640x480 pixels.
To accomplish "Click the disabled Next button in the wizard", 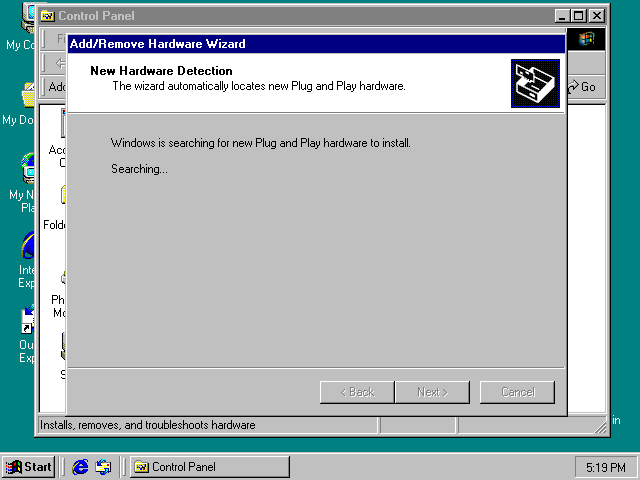I will pyautogui.click(x=432, y=392).
